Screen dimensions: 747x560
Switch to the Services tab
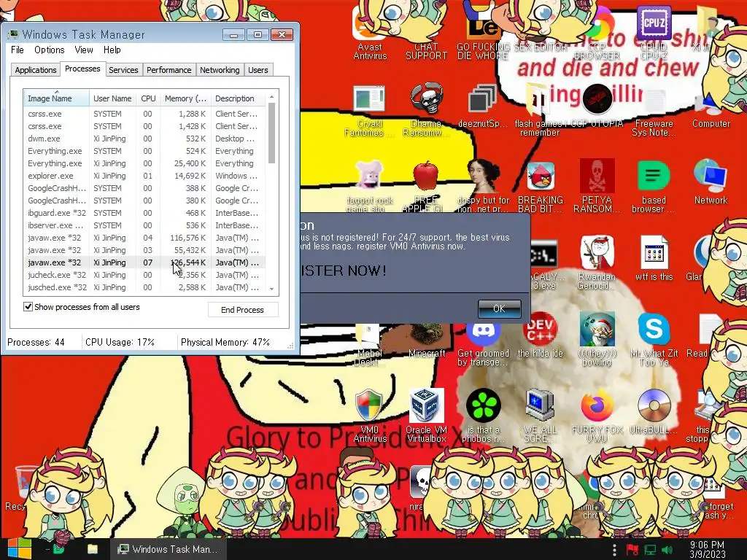(x=123, y=70)
